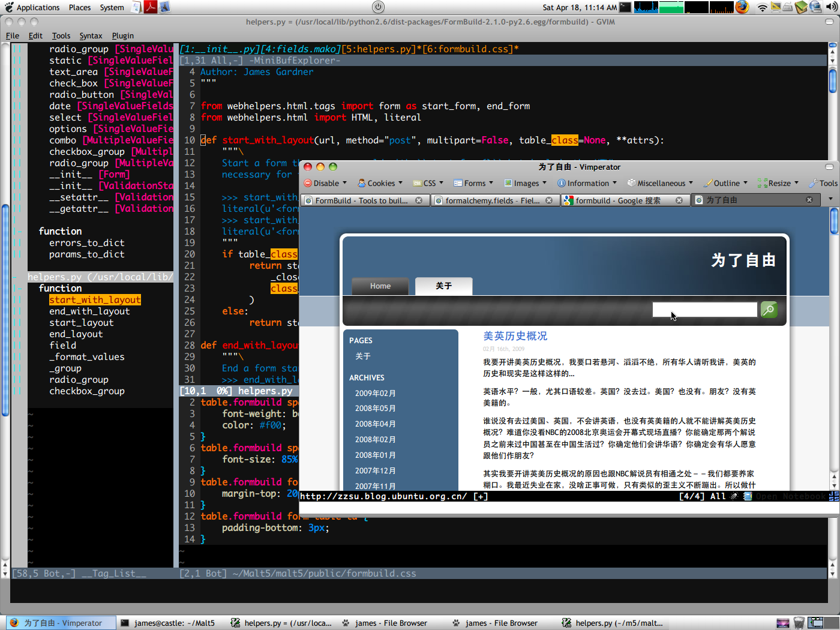Click the Resize toolbar icon

(x=763, y=184)
